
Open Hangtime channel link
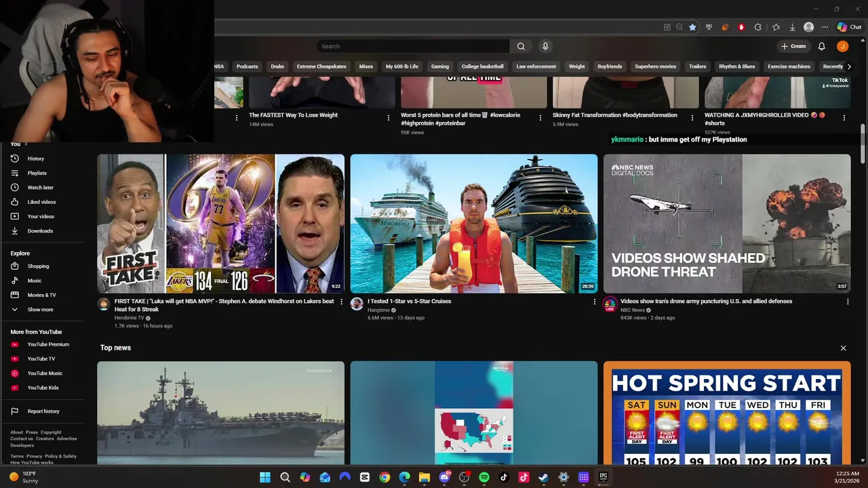[378, 310]
